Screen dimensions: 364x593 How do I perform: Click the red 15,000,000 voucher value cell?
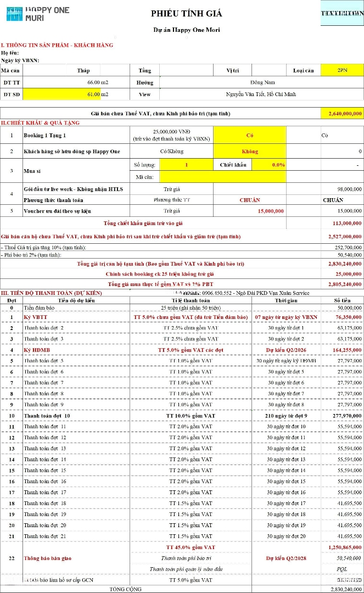click(270, 211)
